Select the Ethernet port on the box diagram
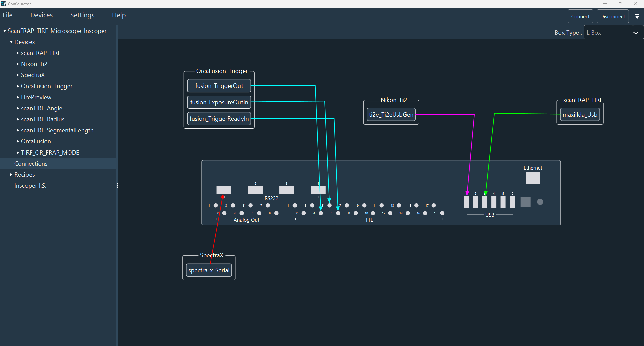Image resolution: width=644 pixels, height=346 pixels. pos(532,178)
